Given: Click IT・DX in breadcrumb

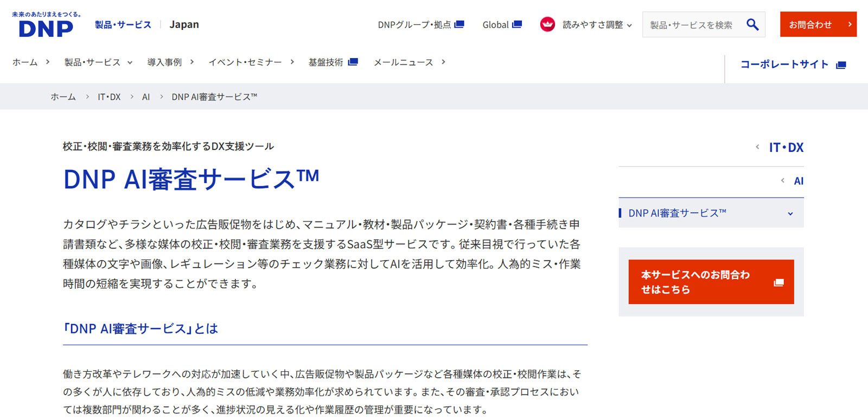Looking at the screenshot, I should (109, 97).
